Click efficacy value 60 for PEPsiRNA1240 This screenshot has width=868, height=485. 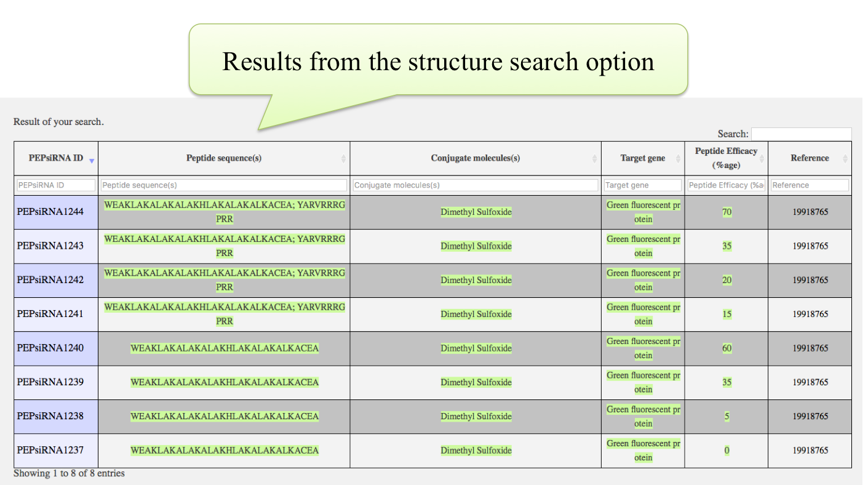click(x=727, y=348)
